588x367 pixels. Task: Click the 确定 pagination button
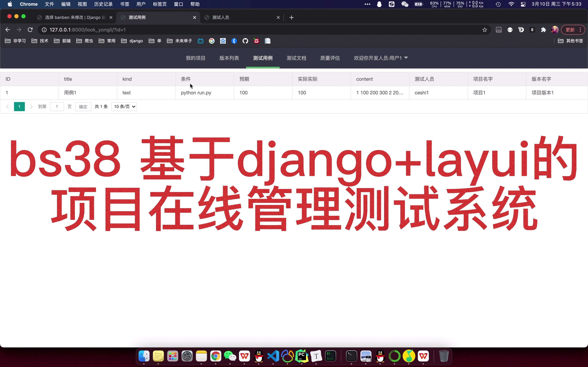click(83, 107)
